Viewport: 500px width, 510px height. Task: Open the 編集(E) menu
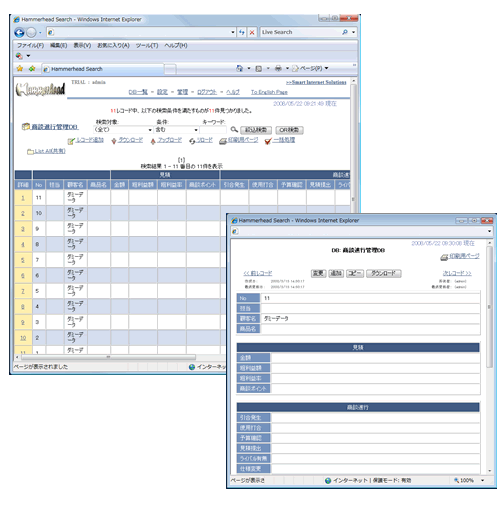(x=58, y=45)
